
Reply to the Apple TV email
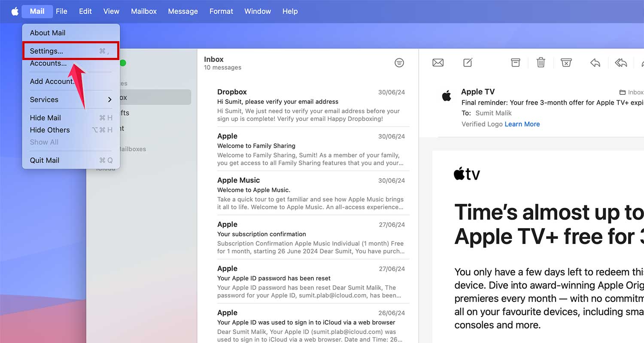(x=595, y=63)
